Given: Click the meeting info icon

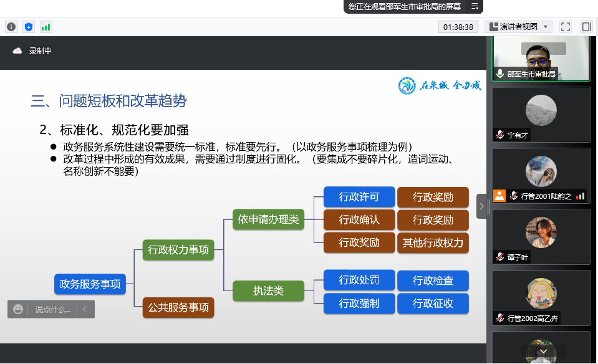Looking at the screenshot, I should 11,27.
